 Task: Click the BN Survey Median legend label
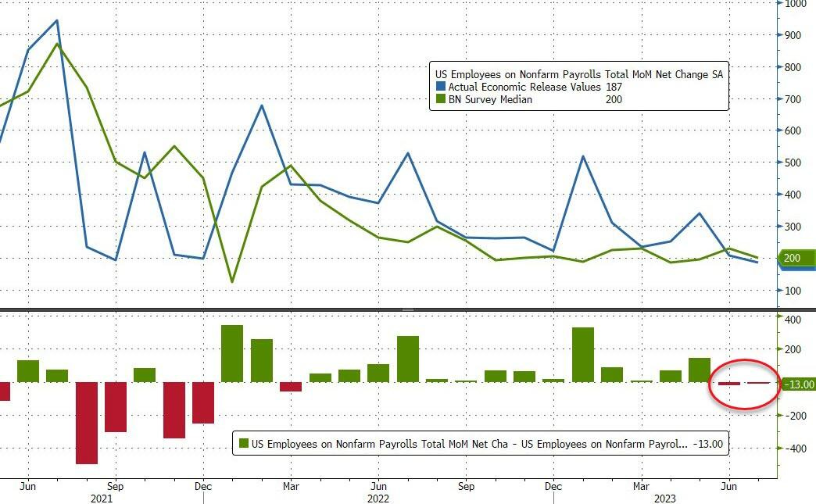coord(490,99)
